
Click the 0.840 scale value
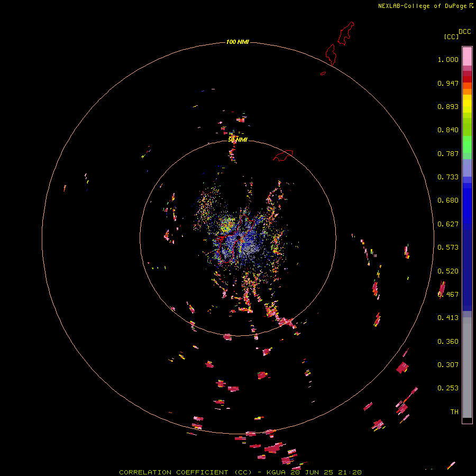(x=448, y=130)
